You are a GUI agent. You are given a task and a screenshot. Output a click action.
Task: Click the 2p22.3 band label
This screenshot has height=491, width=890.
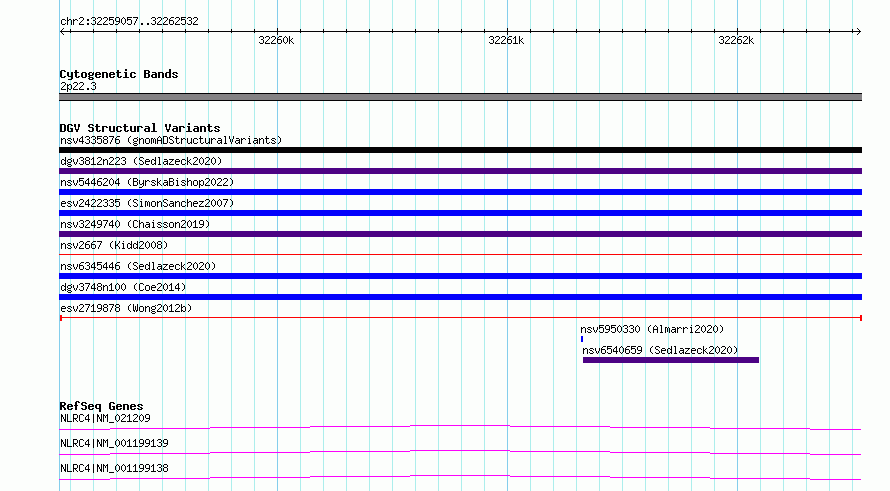tap(78, 86)
